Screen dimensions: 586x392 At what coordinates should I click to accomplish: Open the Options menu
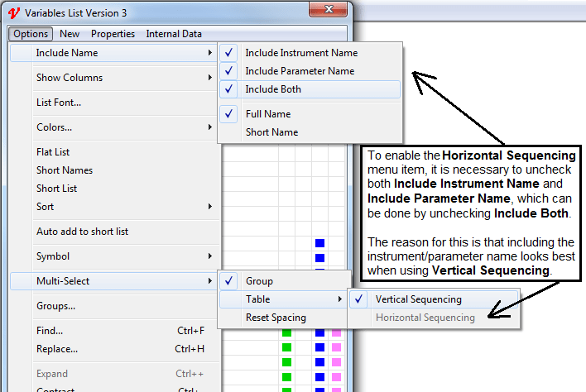31,34
